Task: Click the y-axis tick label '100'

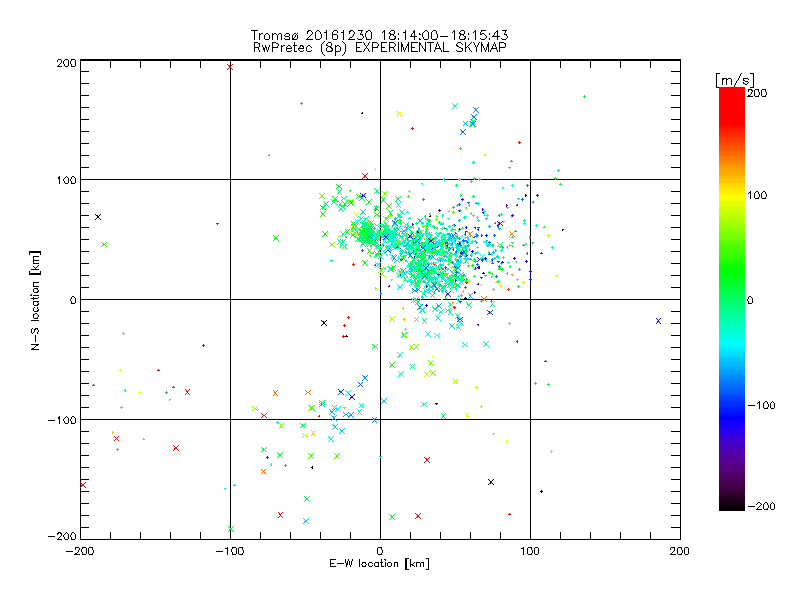Action: point(66,180)
